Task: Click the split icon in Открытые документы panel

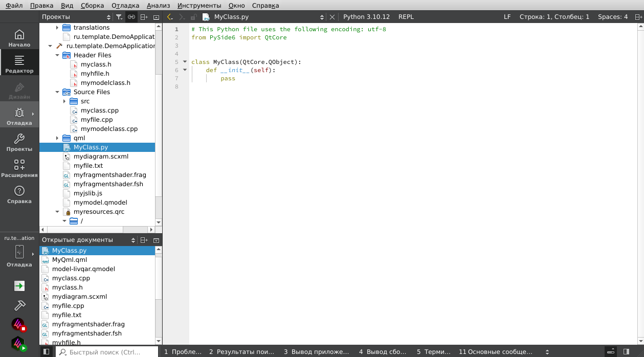Action: coord(144,240)
